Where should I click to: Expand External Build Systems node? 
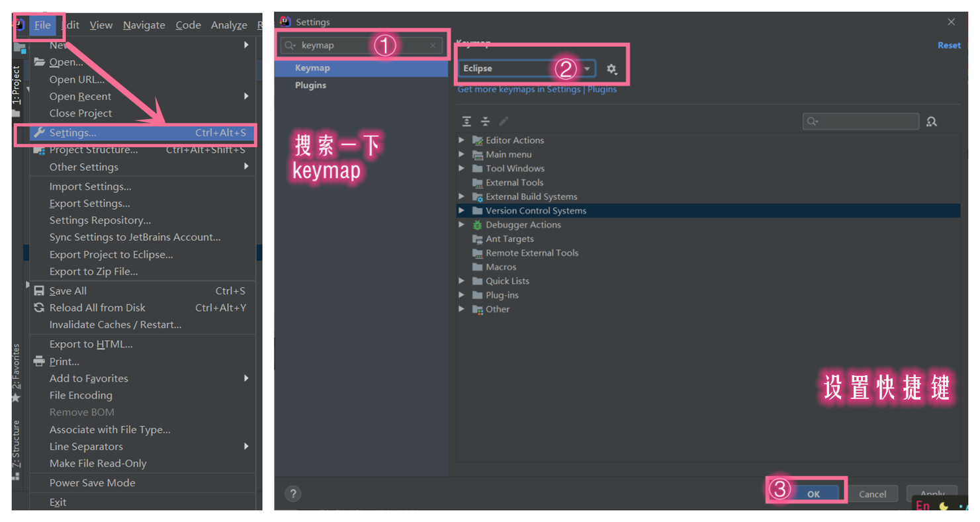click(462, 196)
